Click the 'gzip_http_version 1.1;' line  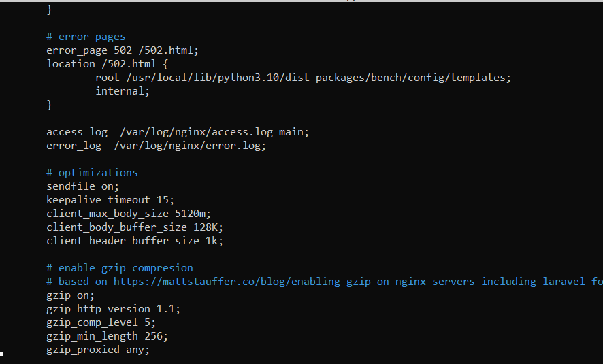click(113, 309)
